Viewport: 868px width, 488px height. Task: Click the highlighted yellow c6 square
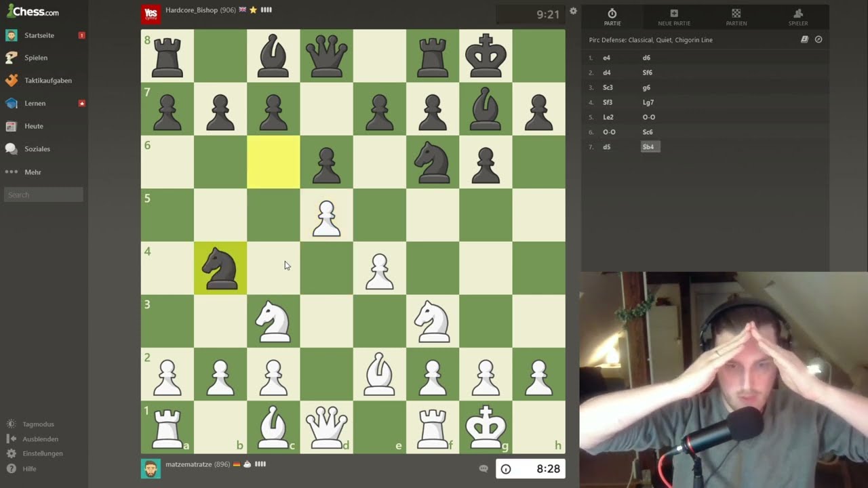(273, 162)
